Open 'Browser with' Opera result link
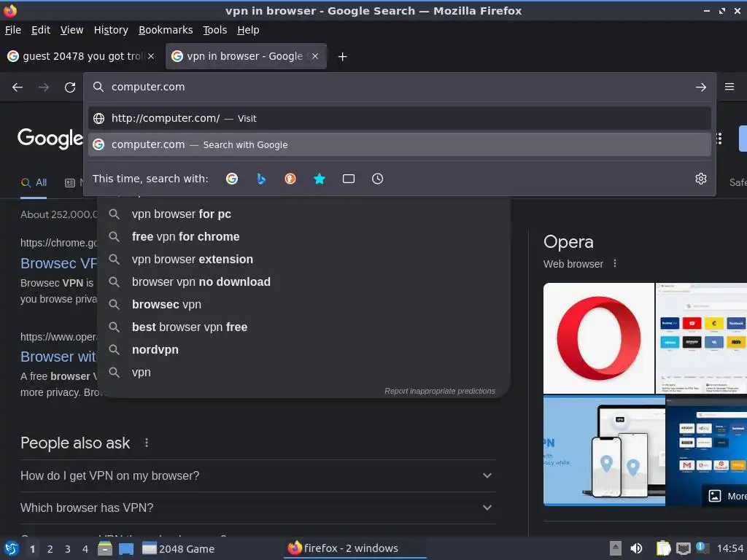Viewport: 747px width, 560px height. [x=58, y=357]
